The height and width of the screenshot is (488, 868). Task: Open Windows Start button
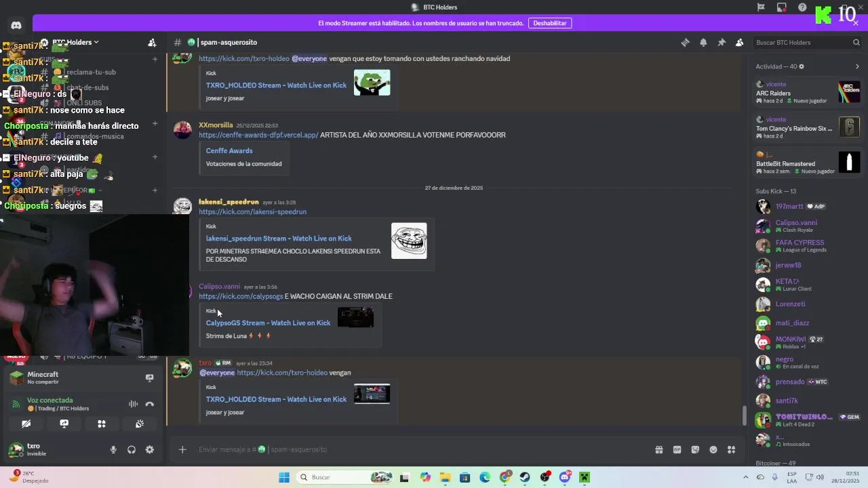284,477
